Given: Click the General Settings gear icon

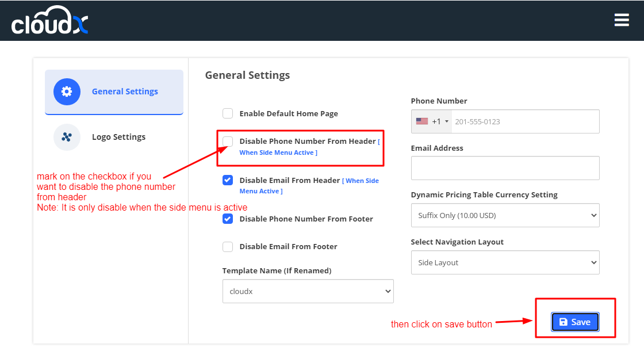Looking at the screenshot, I should pos(67,91).
